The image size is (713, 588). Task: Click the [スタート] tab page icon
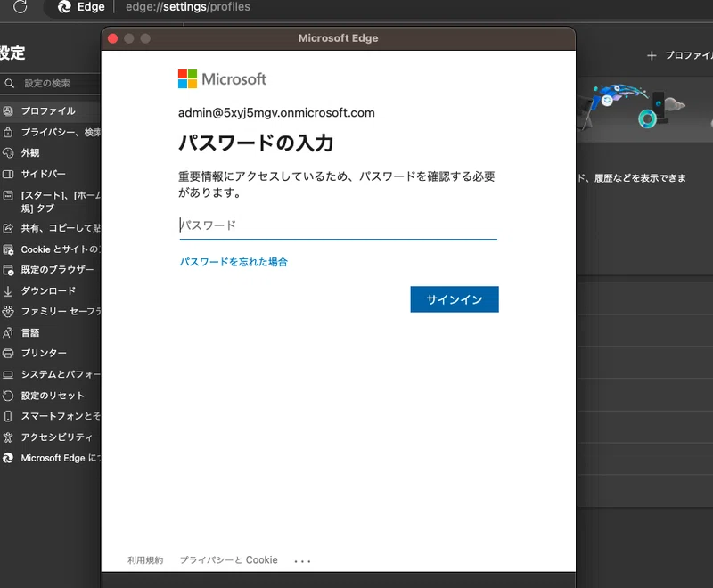coord(8,195)
